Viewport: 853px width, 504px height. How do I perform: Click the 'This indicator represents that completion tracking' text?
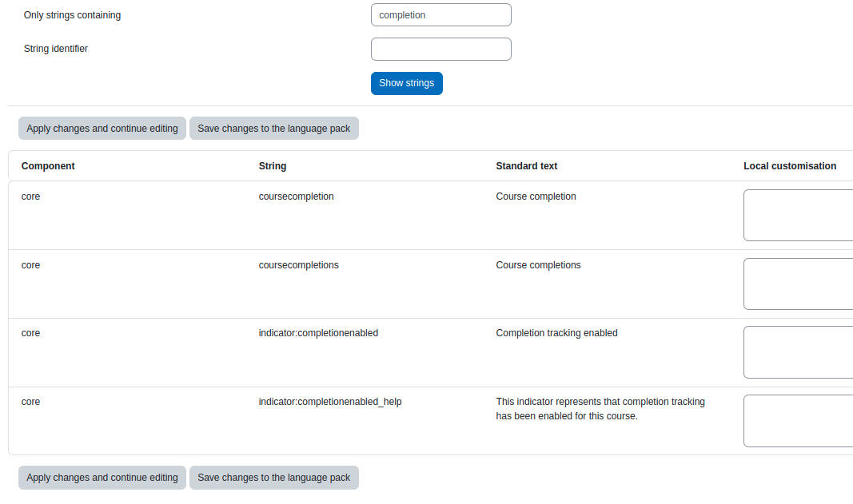coord(600,402)
